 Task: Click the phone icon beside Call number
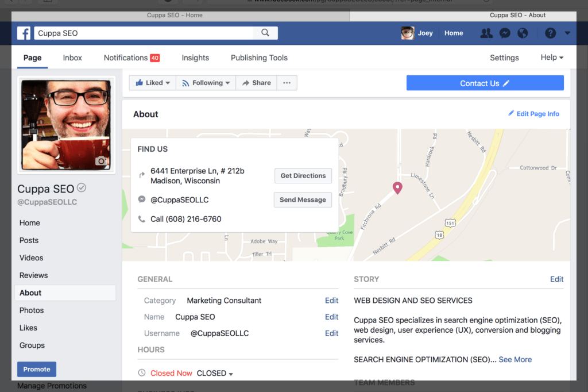click(x=142, y=219)
